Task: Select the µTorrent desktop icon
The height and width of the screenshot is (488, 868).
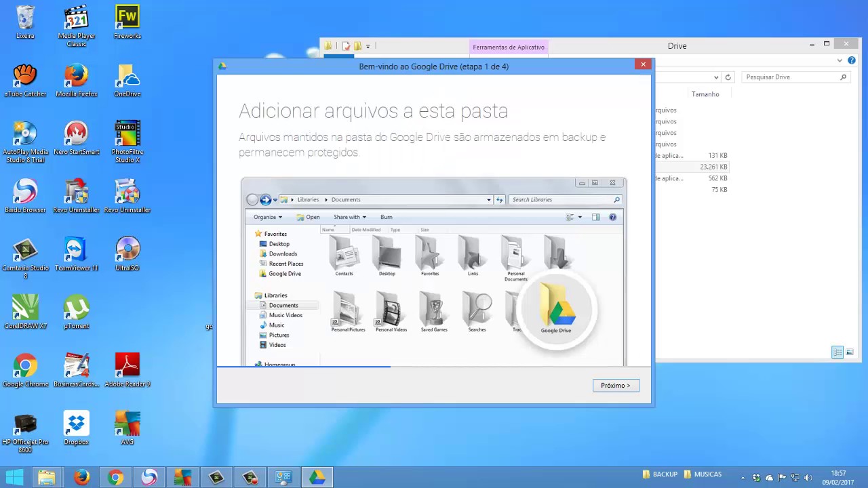Action: click(76, 312)
